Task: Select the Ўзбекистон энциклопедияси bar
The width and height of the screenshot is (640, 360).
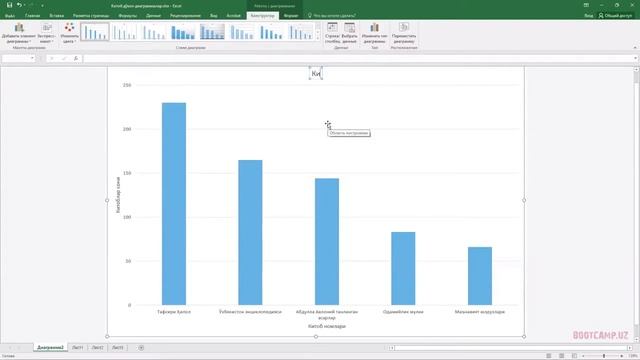Action: click(x=250, y=232)
